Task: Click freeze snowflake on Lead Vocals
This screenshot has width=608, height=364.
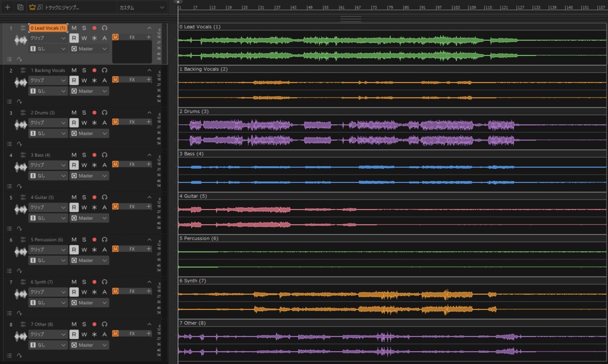Action: [94, 38]
